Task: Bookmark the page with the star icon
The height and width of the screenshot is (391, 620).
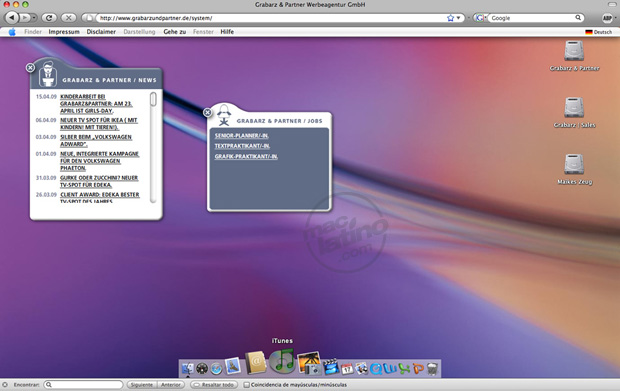Action: [x=450, y=18]
